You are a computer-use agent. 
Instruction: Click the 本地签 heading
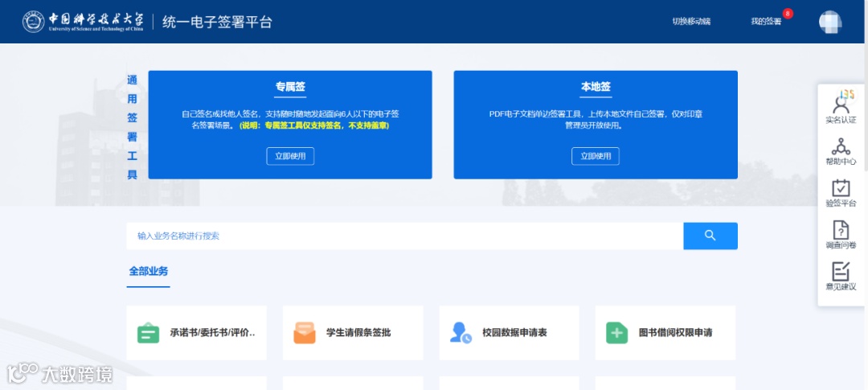(596, 87)
